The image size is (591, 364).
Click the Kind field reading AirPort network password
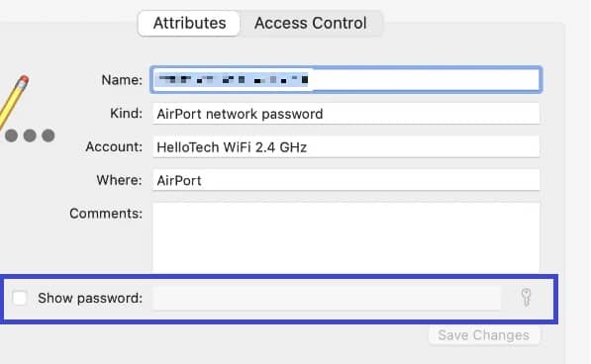pos(345,114)
